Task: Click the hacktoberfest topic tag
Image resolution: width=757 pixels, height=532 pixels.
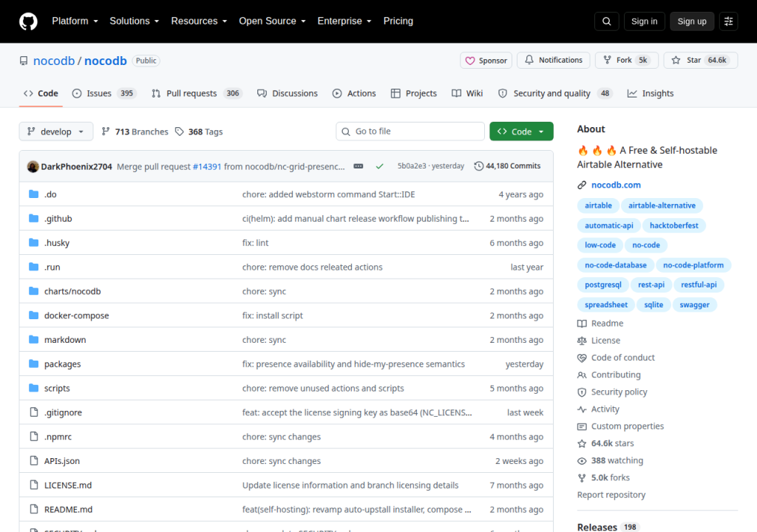Action: (674, 225)
